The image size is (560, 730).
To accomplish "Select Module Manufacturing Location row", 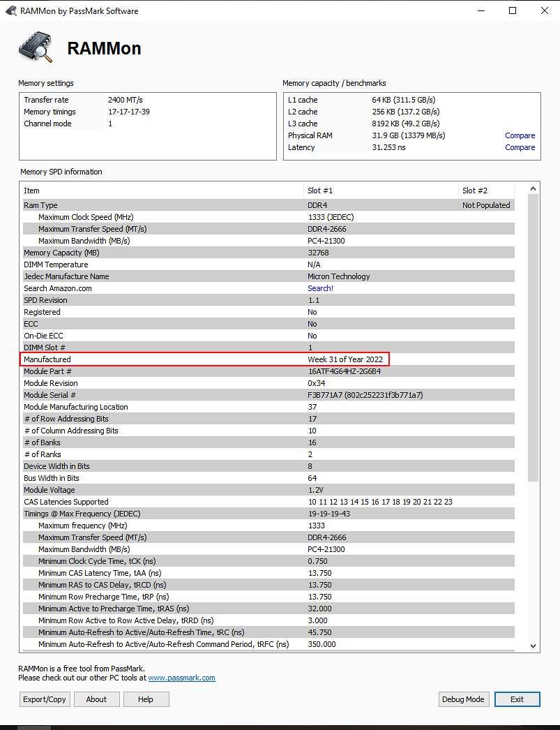I will pyautogui.click(x=268, y=407).
